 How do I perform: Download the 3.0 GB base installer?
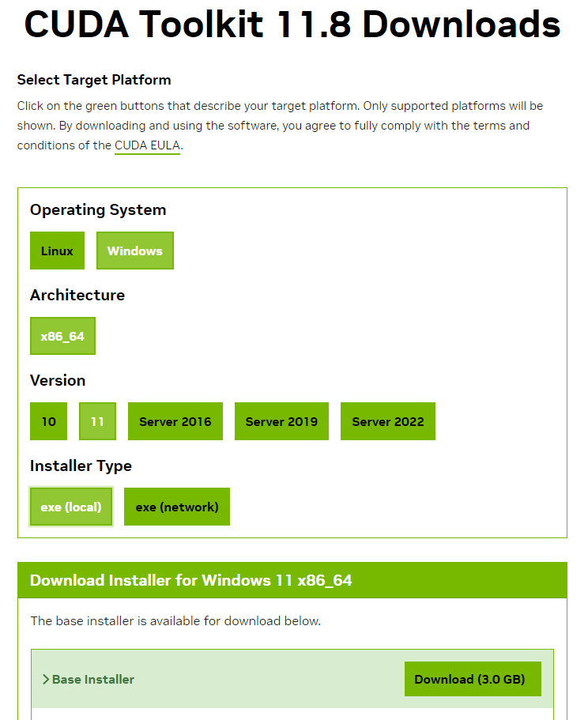coord(473,678)
